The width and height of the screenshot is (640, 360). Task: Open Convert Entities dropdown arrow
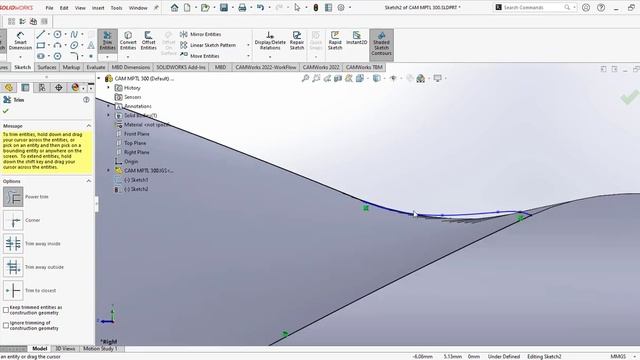point(128,57)
